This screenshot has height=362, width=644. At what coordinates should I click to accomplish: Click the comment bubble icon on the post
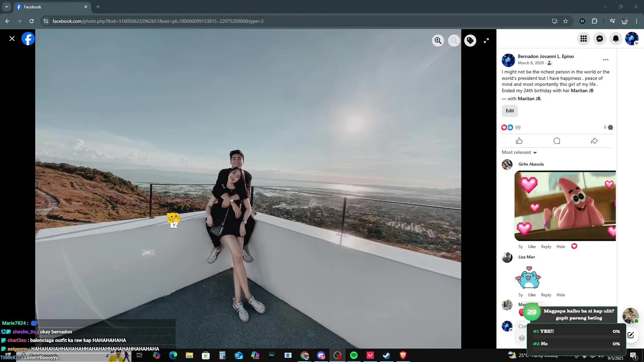click(x=556, y=141)
